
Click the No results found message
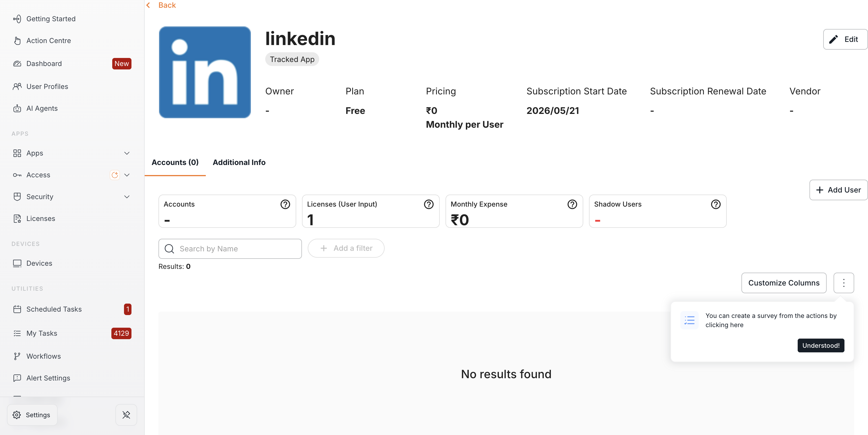coord(506,374)
